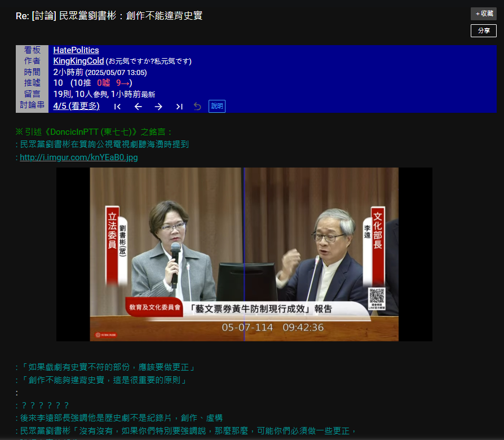Open the 說明 help button
Screen dimensions: 504x440
(217, 106)
